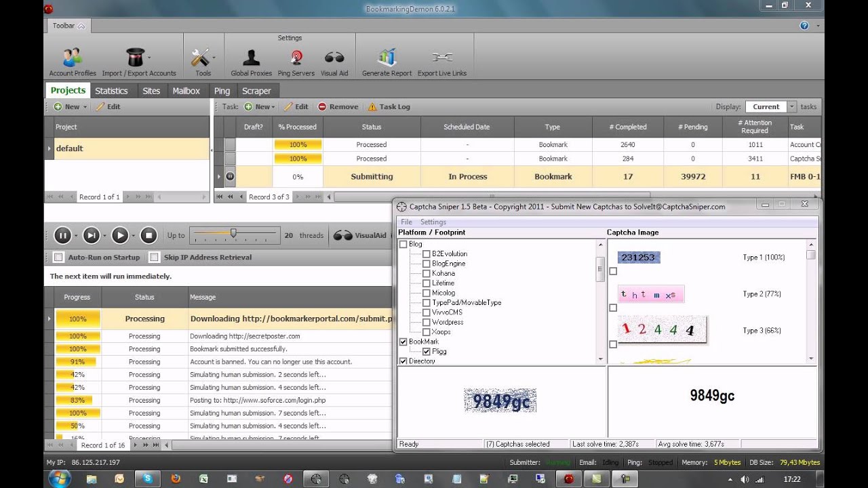Click the Stop button
This screenshot has width=868, height=488.
coord(149,235)
